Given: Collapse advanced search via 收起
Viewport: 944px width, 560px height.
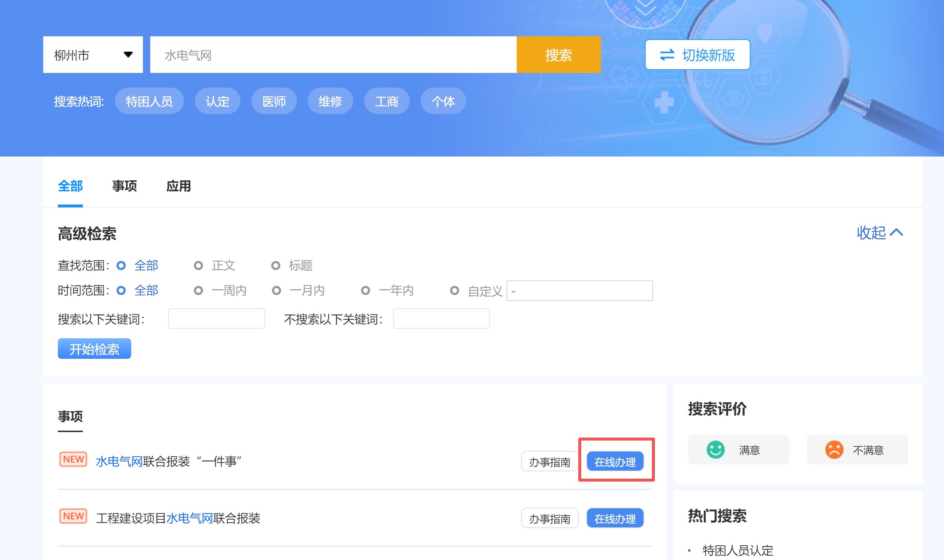Looking at the screenshot, I should coord(871,232).
